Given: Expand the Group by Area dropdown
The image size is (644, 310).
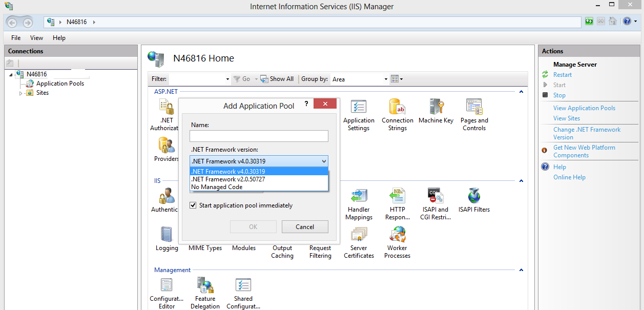Looking at the screenshot, I should 385,79.
